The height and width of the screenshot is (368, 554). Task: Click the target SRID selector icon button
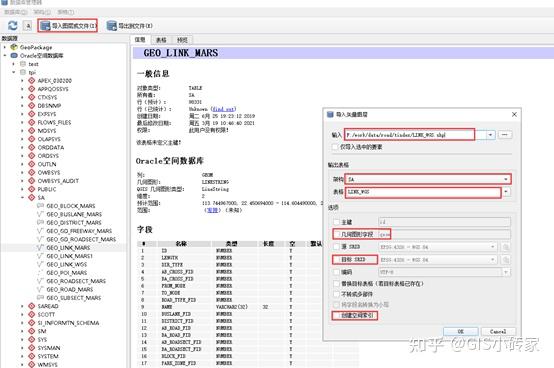click(506, 260)
